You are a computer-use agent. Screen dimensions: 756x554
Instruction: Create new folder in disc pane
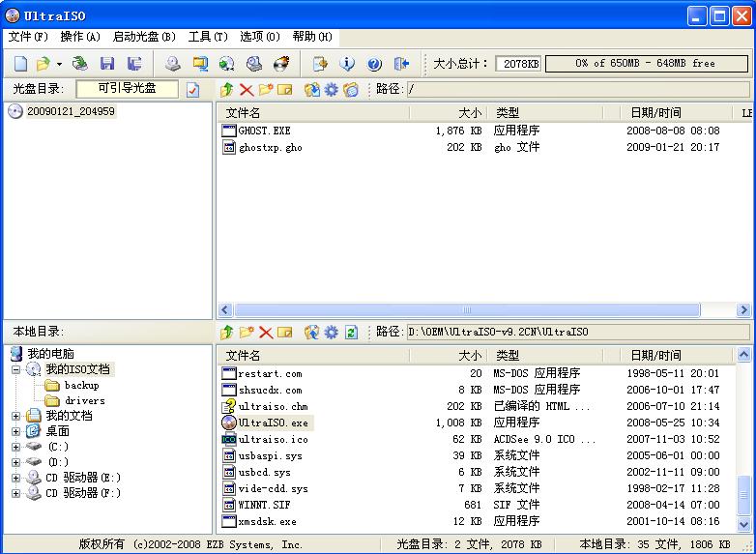pyautogui.click(x=266, y=89)
